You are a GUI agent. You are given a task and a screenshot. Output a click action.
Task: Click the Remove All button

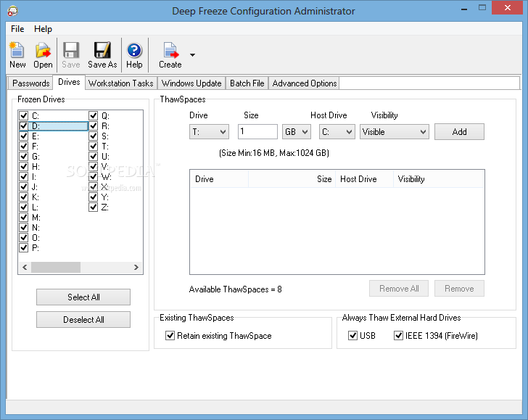[x=399, y=289]
